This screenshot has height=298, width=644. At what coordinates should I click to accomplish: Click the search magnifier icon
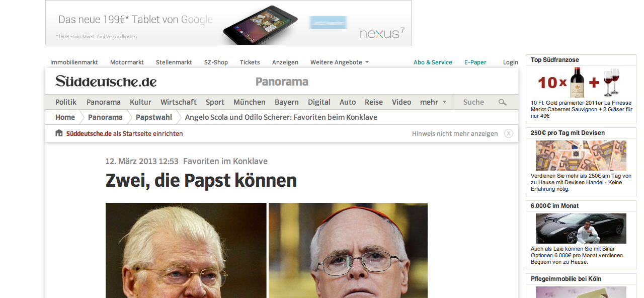[x=502, y=102]
